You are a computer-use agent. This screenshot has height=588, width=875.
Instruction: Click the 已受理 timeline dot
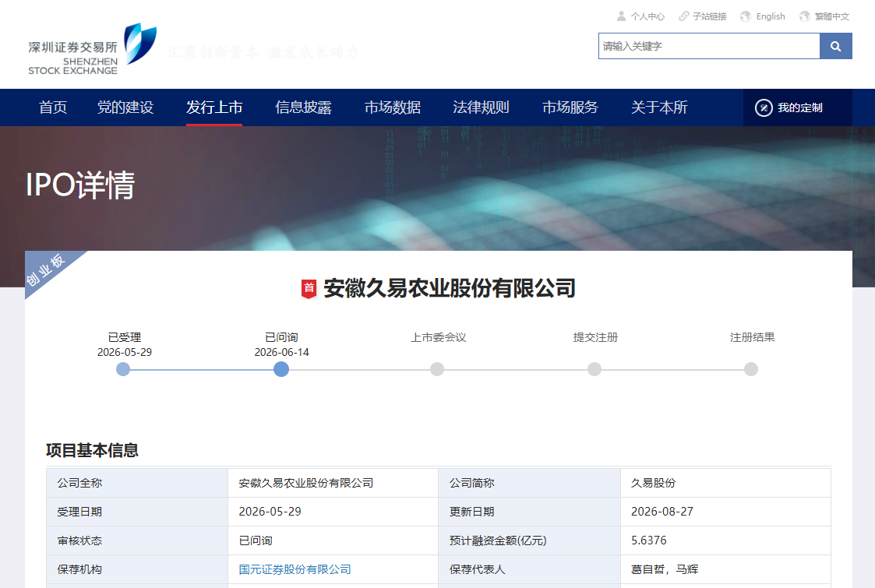(123, 369)
